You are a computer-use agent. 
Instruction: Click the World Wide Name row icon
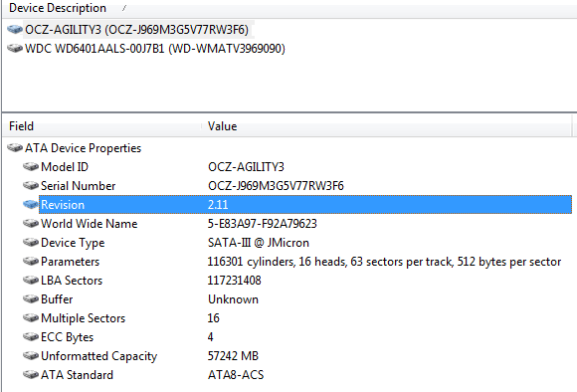[x=31, y=224]
